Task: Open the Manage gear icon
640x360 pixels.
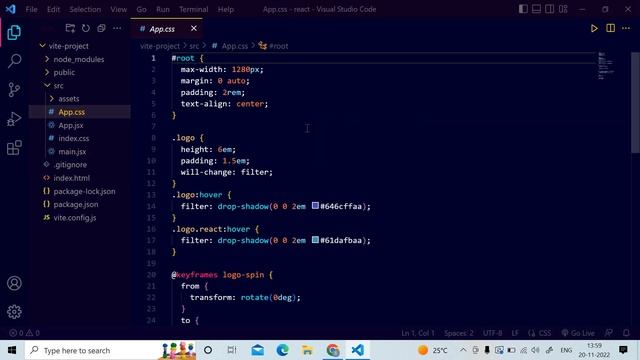Action: pos(14,312)
